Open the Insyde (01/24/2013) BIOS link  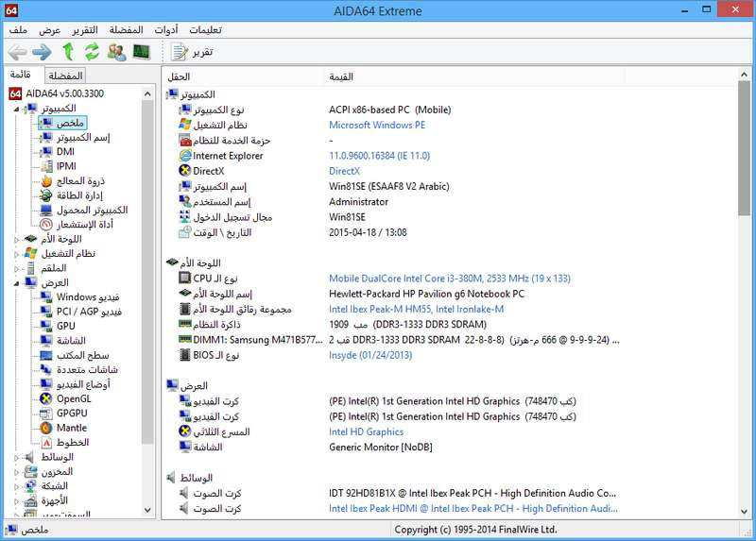click(370, 356)
